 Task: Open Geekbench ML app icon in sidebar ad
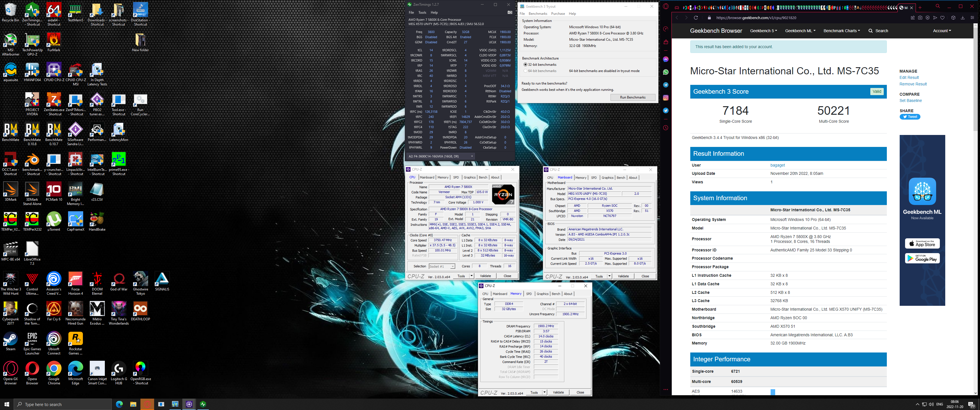922,191
